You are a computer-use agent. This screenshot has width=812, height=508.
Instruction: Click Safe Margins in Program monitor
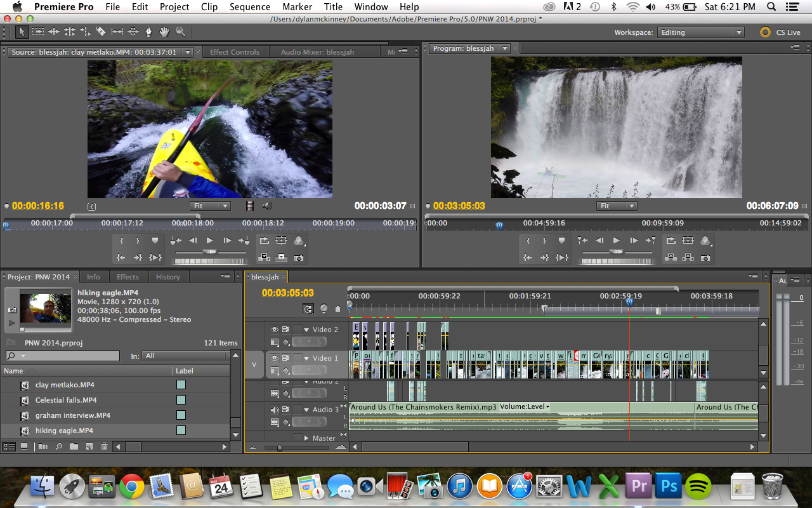click(x=688, y=241)
